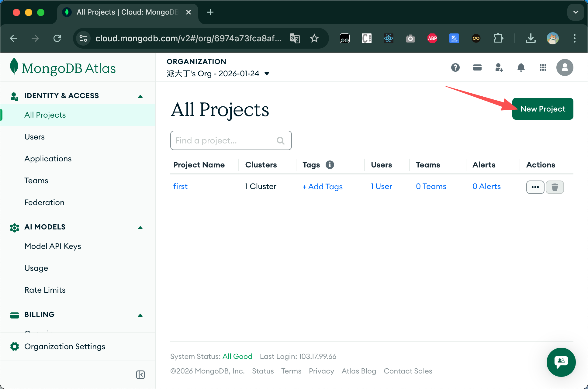588x389 pixels.
Task: Open the help question mark icon
Action: 455,67
